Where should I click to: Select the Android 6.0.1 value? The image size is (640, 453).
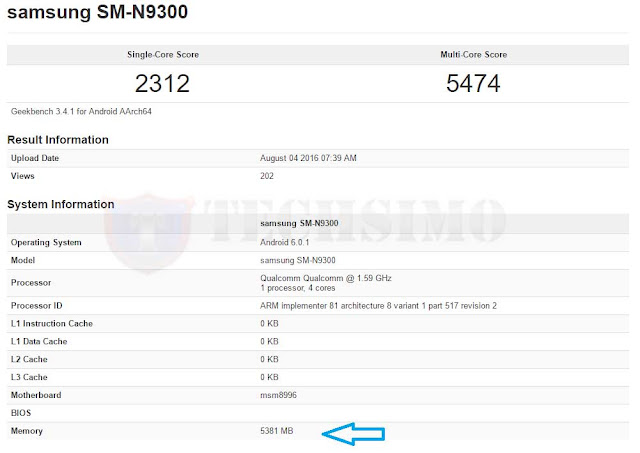(284, 242)
